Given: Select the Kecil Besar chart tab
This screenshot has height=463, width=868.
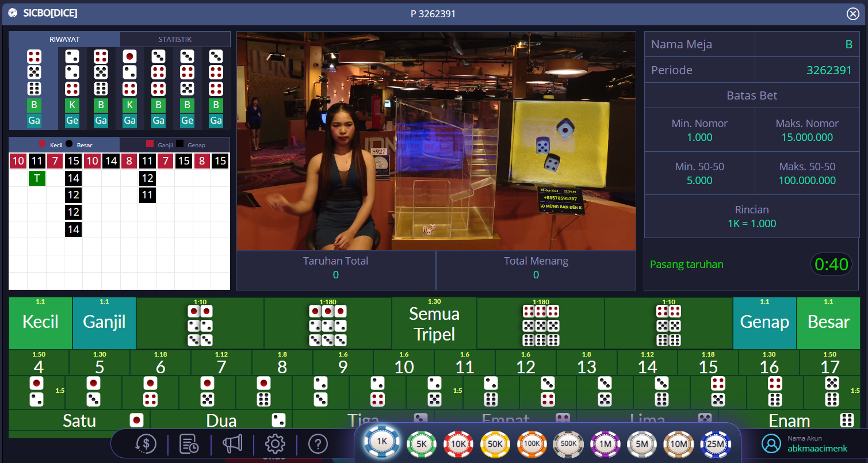Looking at the screenshot, I should pyautogui.click(x=64, y=145).
